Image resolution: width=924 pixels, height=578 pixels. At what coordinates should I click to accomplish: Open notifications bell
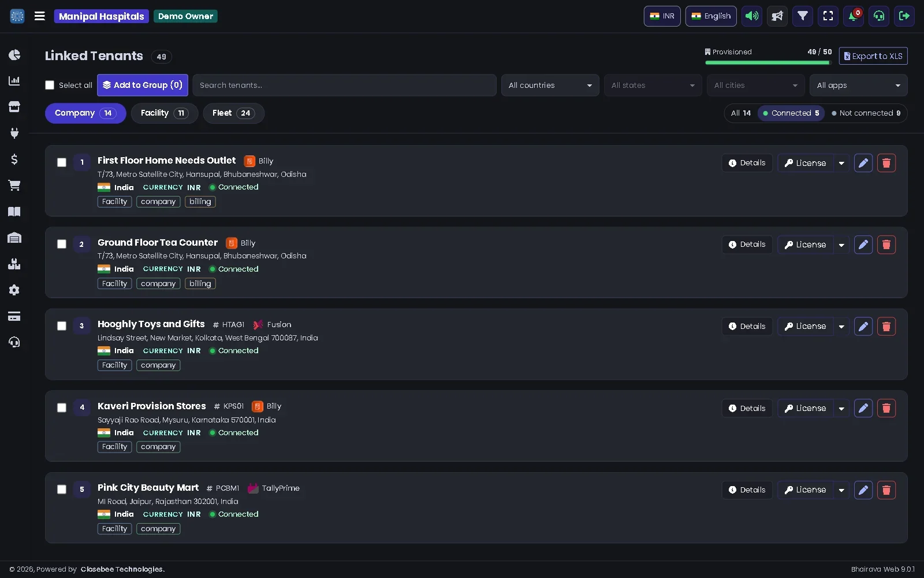(854, 16)
